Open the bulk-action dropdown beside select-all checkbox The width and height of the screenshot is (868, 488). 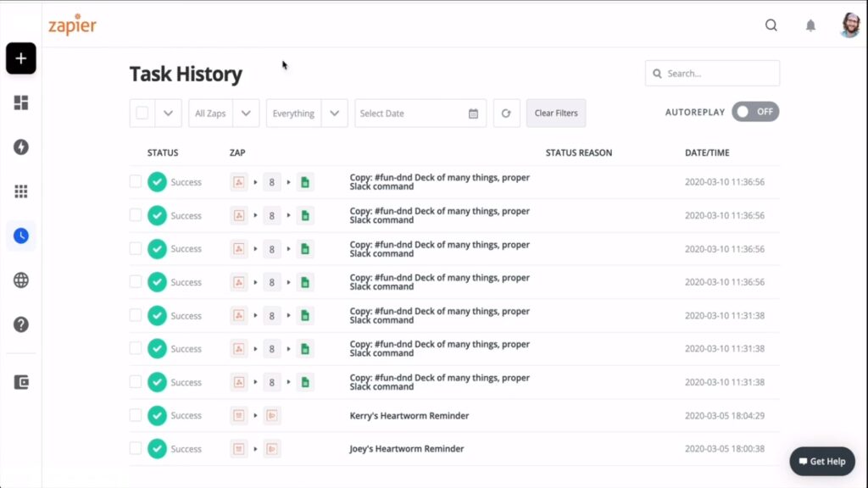166,113
